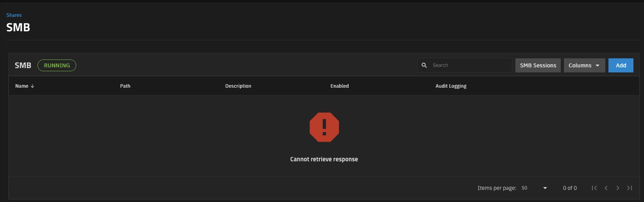This screenshot has width=644, height=202.
Task: Expand the Columns dropdown
Action: click(584, 65)
